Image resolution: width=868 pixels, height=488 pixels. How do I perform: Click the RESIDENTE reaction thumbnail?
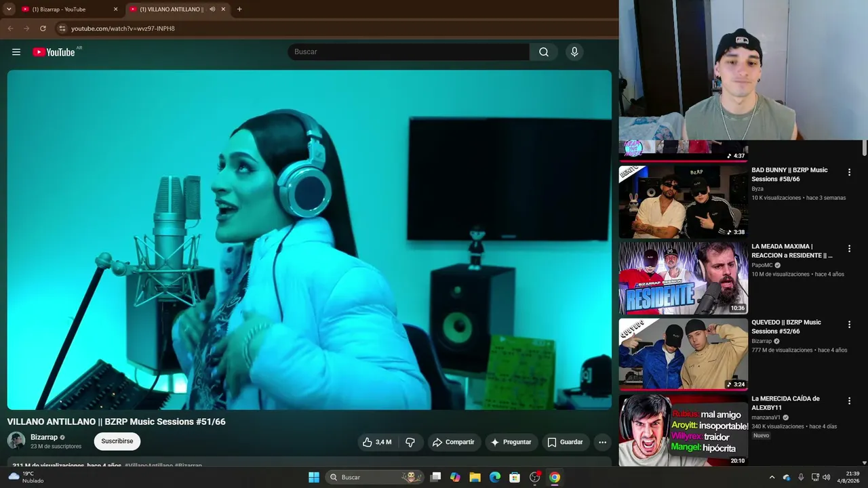point(684,278)
